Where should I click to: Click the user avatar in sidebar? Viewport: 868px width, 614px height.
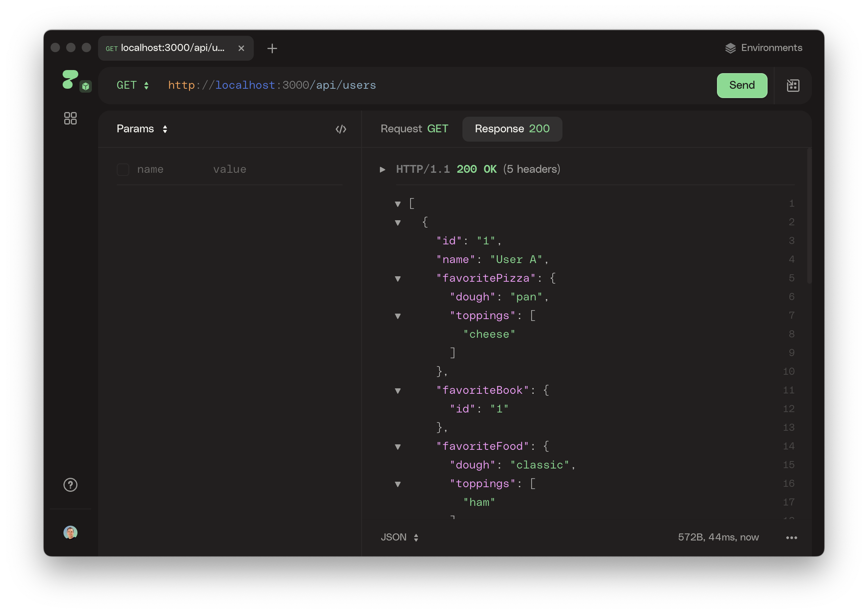pyautogui.click(x=70, y=532)
